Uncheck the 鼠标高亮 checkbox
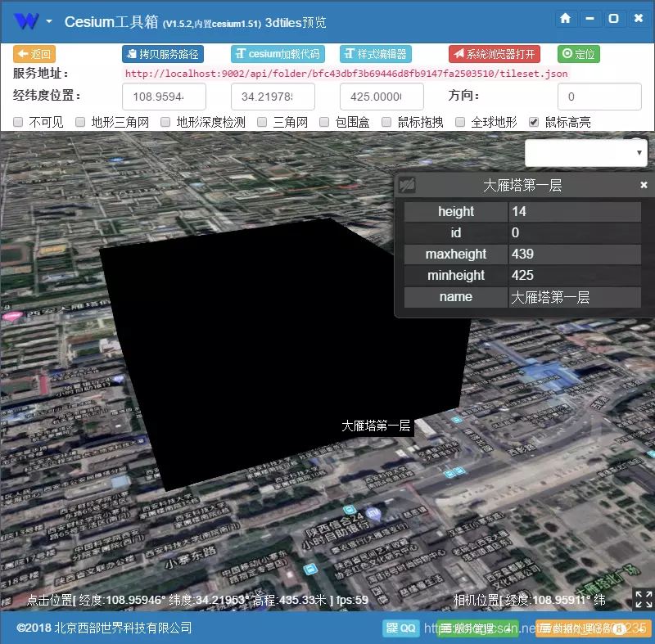The image size is (655, 644). (x=534, y=122)
